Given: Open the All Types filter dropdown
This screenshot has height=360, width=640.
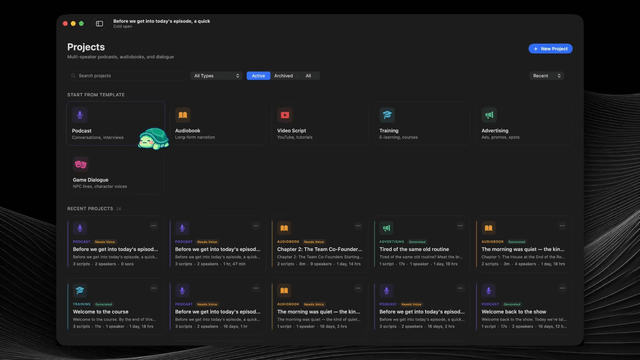Looking at the screenshot, I should [x=216, y=76].
